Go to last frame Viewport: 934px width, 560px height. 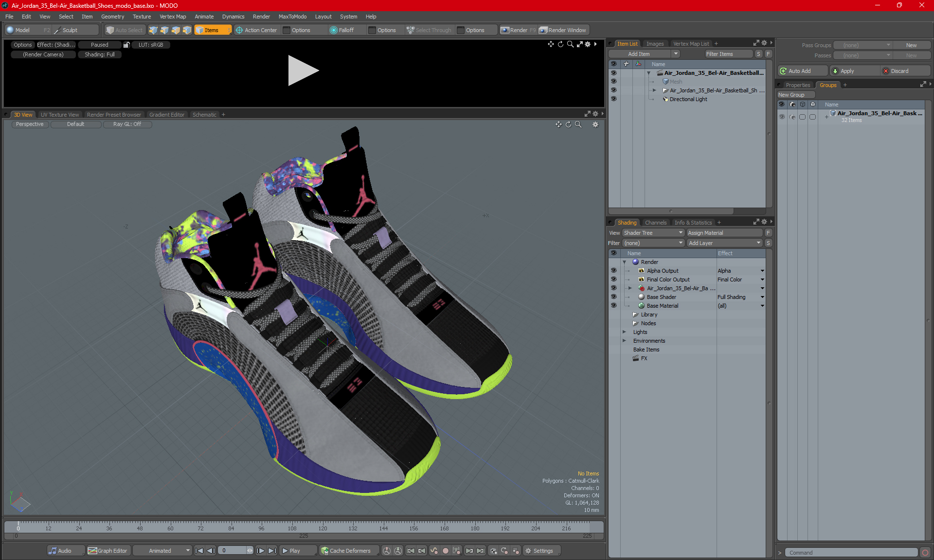pos(272,551)
